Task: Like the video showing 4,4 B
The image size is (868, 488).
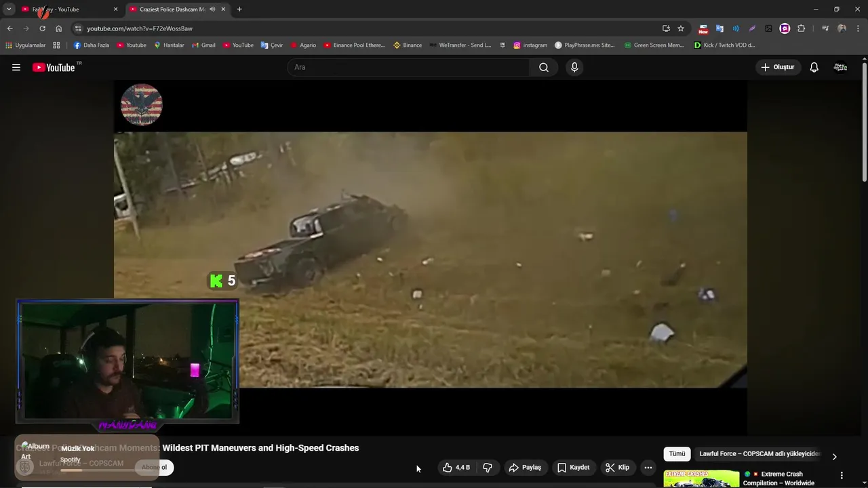Action: tap(456, 468)
